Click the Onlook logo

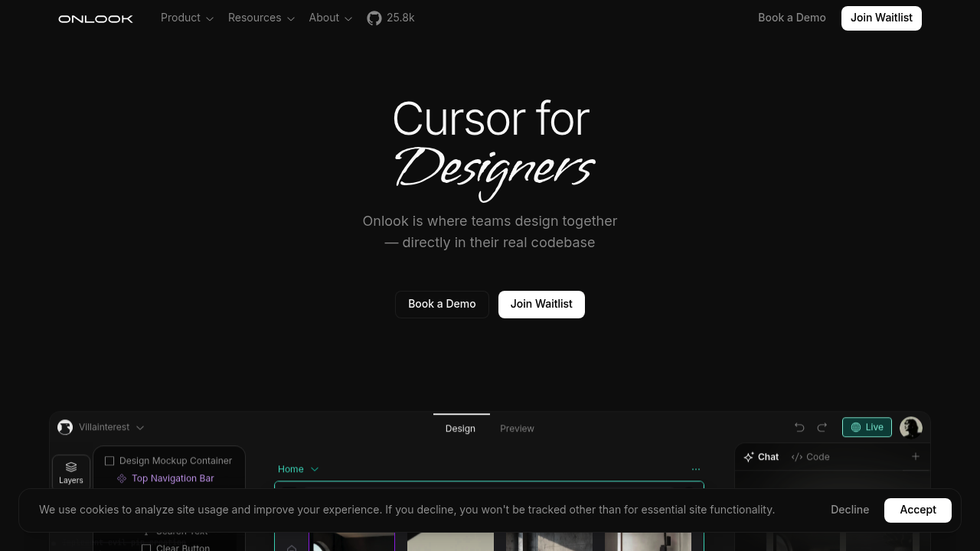point(96,18)
